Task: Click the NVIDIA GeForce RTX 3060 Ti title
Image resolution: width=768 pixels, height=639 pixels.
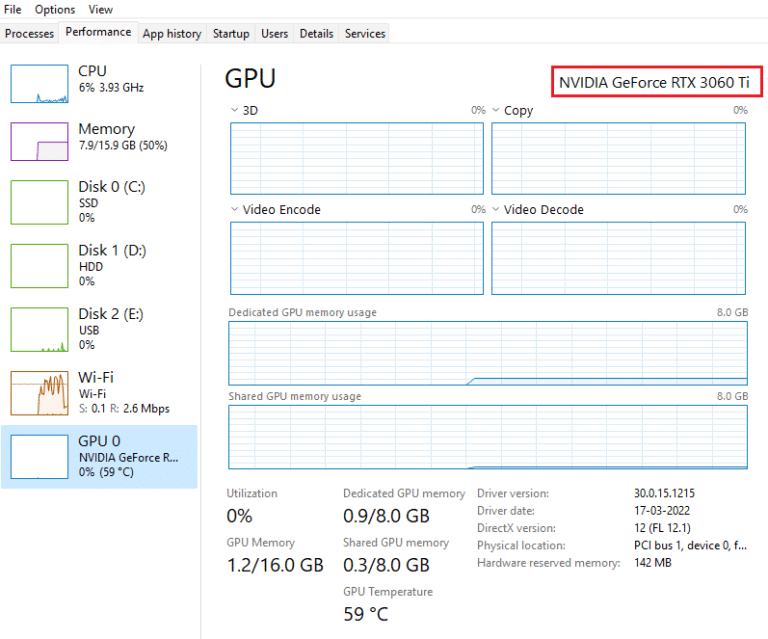Action: pyautogui.click(x=654, y=82)
